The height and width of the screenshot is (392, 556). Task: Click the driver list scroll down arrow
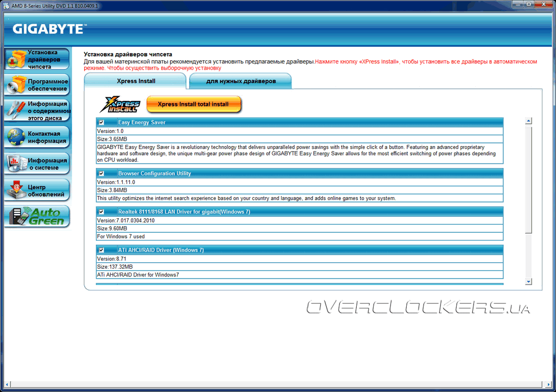pyautogui.click(x=528, y=281)
